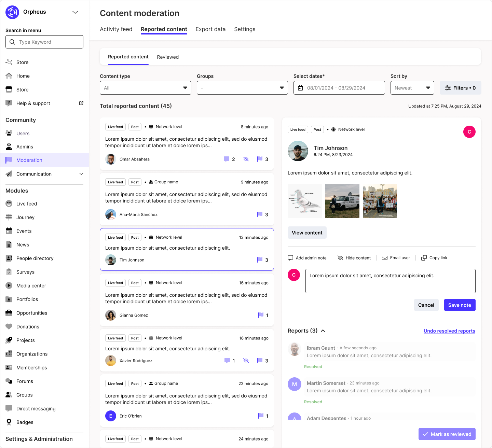Open the pigeon diagram image thumbnail
The height and width of the screenshot is (448, 492).
pyautogui.click(x=305, y=201)
